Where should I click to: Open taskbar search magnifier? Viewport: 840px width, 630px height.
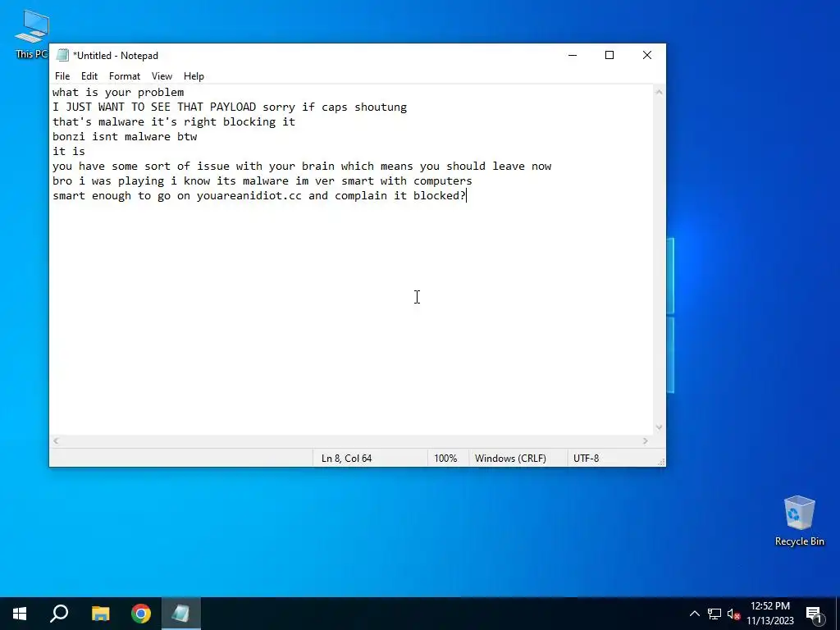[x=59, y=614]
